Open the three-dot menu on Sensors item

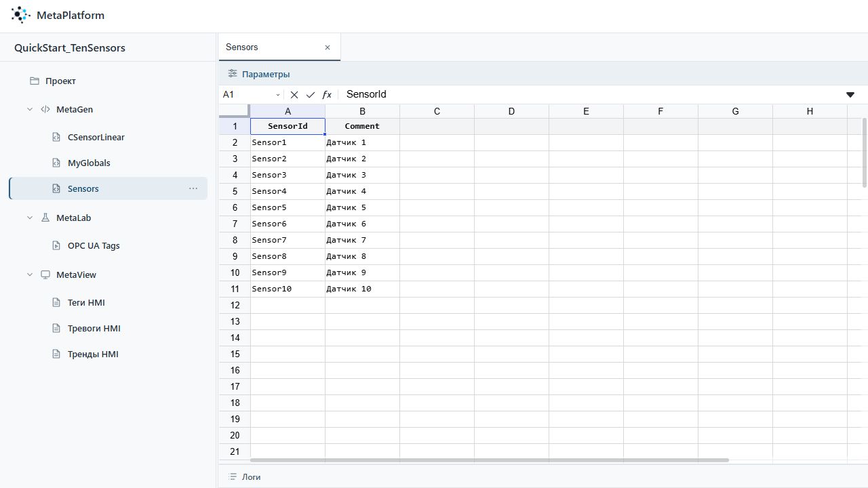[x=193, y=188]
